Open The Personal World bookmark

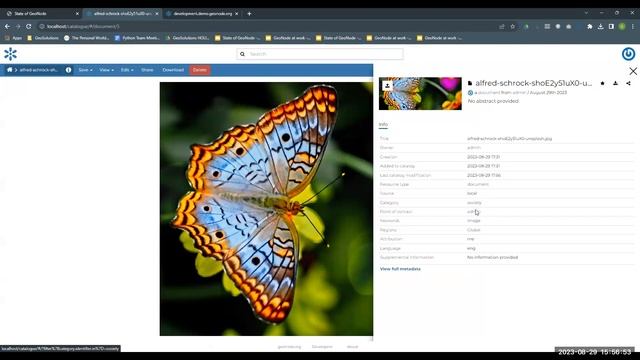87,38
